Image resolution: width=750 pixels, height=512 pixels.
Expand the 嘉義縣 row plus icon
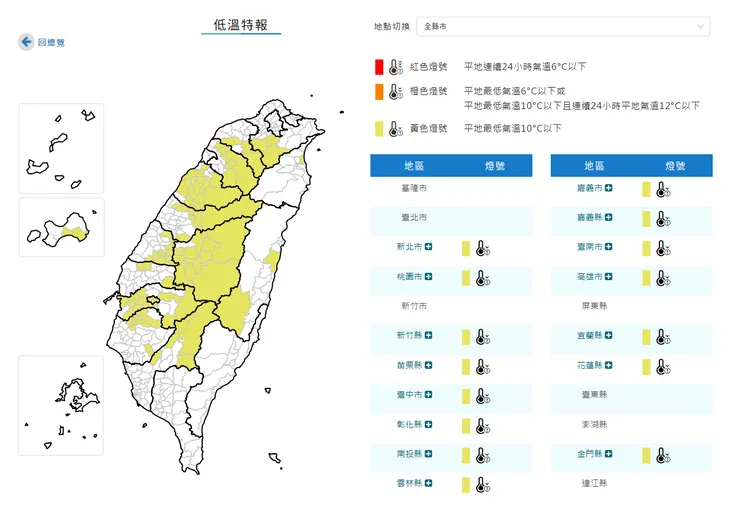tap(608, 217)
